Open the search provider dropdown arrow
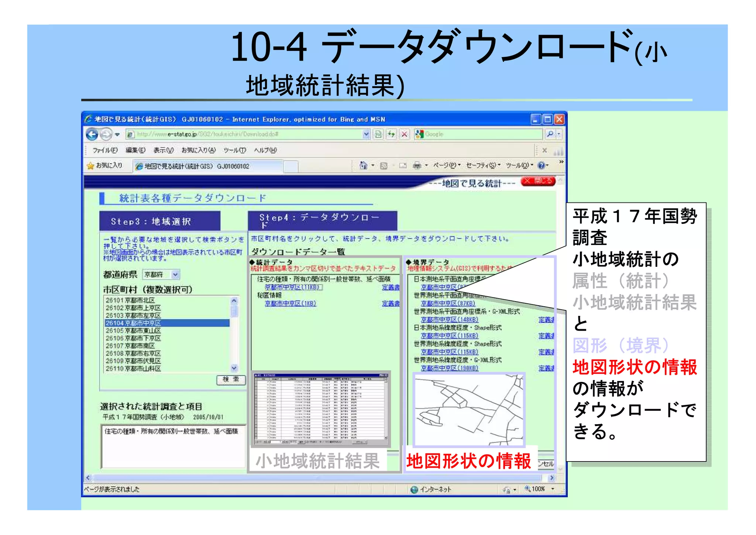Image resolution: width=756 pixels, height=535 pixels. click(559, 134)
